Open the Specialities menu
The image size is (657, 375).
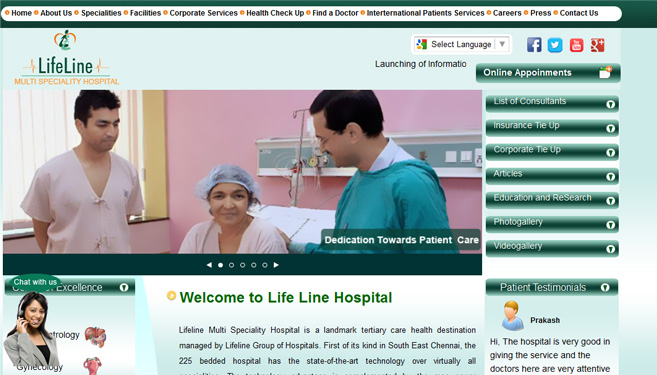101,13
